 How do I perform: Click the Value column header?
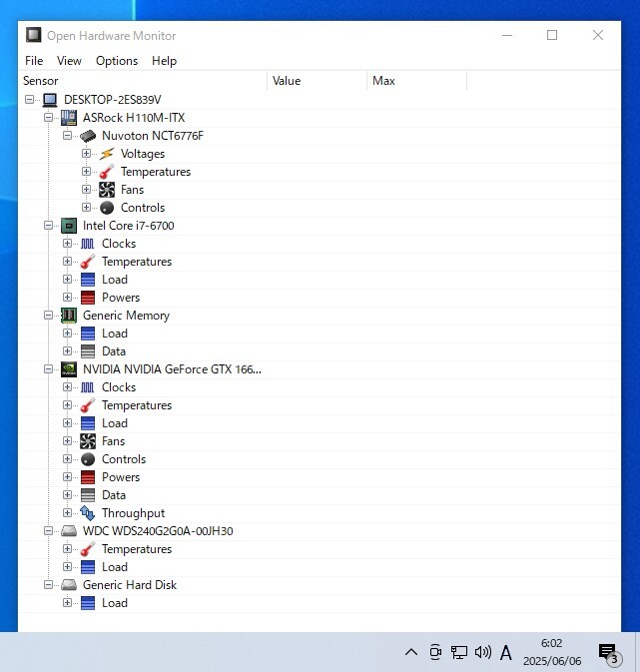(318, 81)
